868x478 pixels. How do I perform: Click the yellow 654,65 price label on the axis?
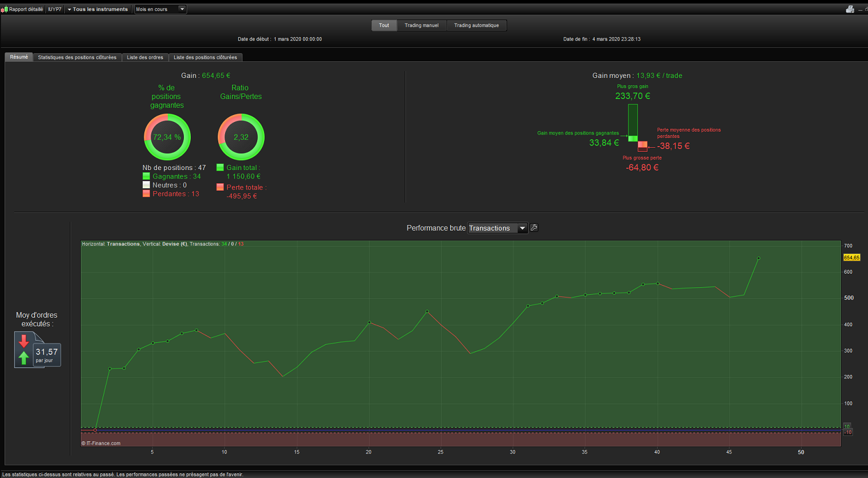pyautogui.click(x=851, y=258)
